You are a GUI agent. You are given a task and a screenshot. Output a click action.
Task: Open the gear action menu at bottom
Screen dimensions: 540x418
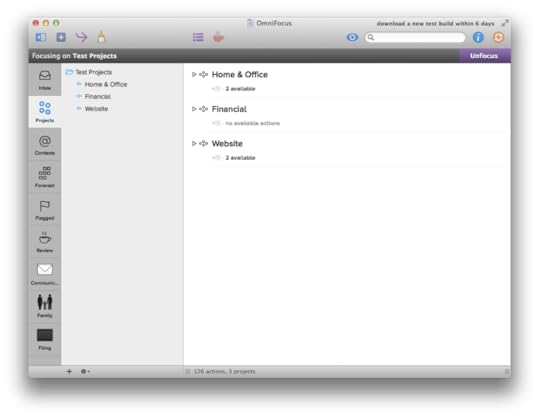pyautogui.click(x=85, y=372)
